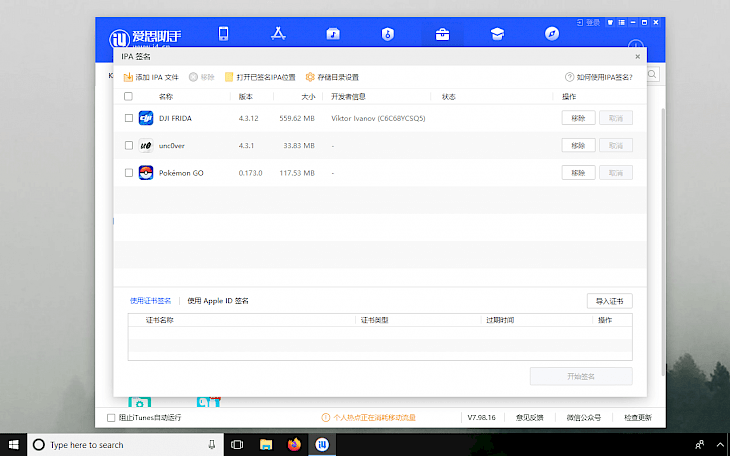730x456 pixels.
Task: Click the i4 app icon on the taskbar
Action: (x=322, y=444)
